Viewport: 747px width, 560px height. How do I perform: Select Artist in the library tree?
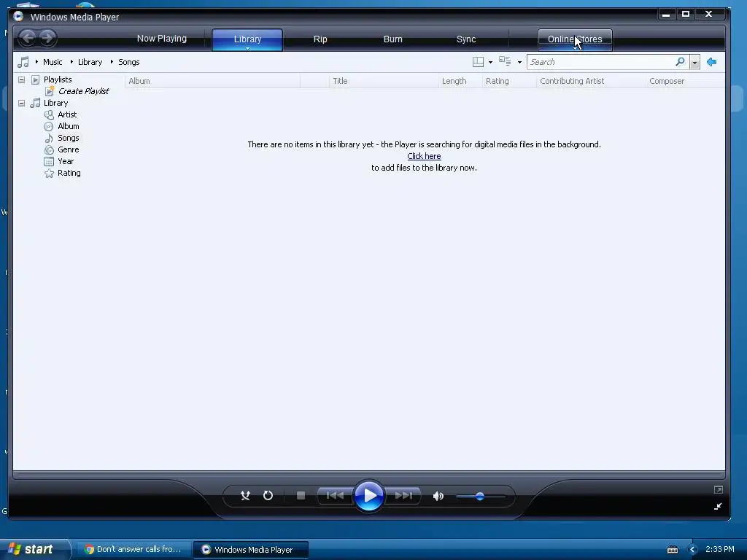pos(67,114)
